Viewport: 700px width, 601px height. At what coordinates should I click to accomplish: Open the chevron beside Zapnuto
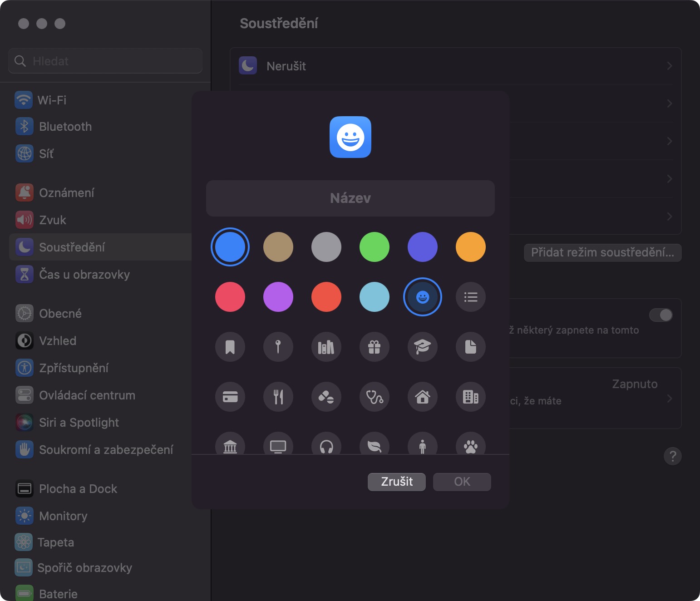point(670,399)
